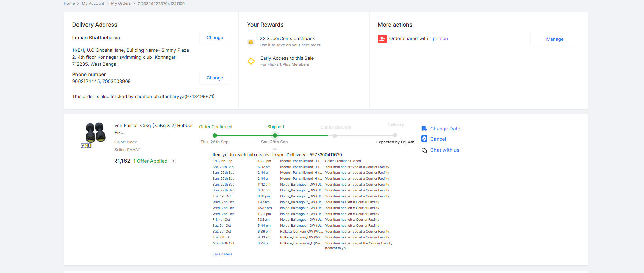Image resolution: width=644 pixels, height=273 pixels.
Task: Click the Change Date truck icon
Action: pyautogui.click(x=424, y=129)
